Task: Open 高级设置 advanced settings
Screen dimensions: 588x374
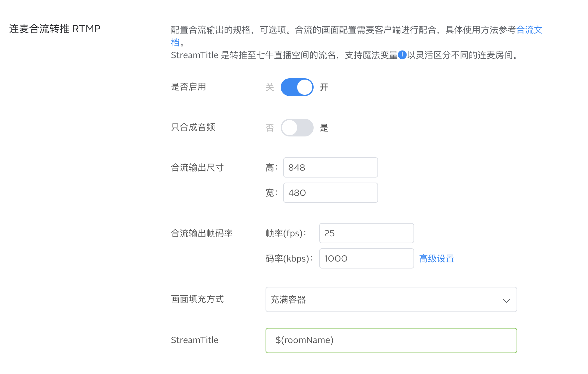Action: (x=437, y=258)
